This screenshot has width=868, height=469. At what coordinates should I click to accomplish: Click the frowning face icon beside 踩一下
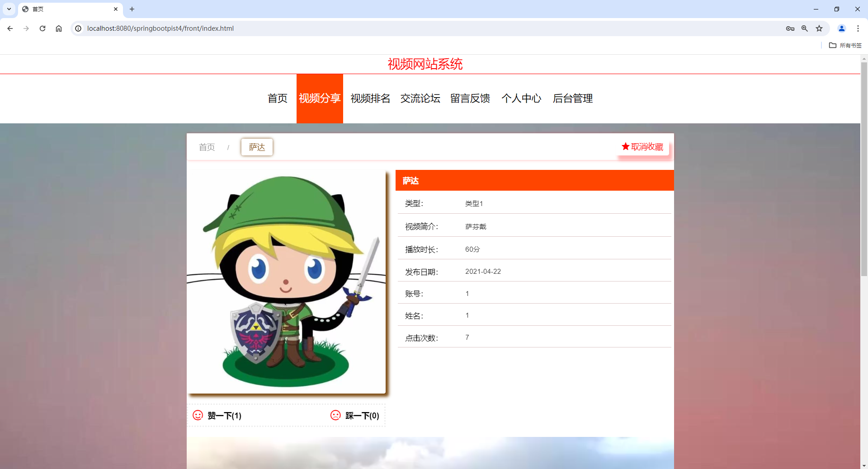point(335,415)
